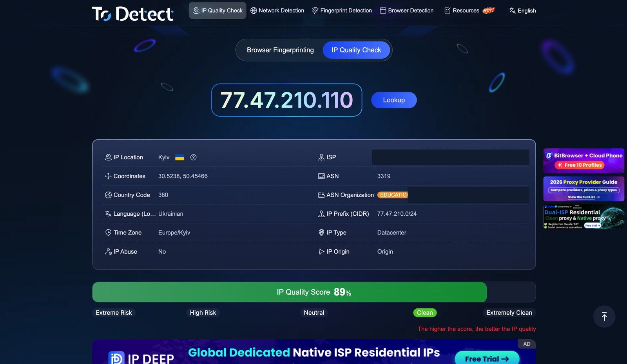Select the High Risk label
The image size is (627, 364).
tap(203, 313)
